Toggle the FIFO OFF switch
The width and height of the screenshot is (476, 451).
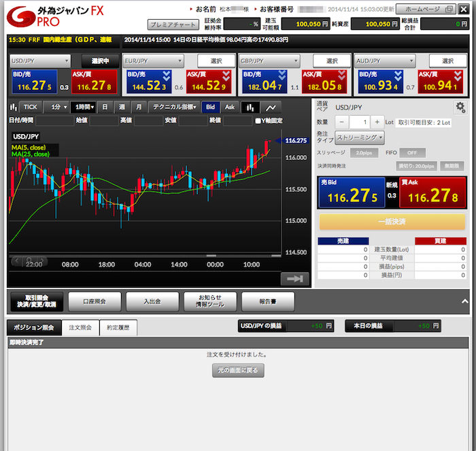412,153
